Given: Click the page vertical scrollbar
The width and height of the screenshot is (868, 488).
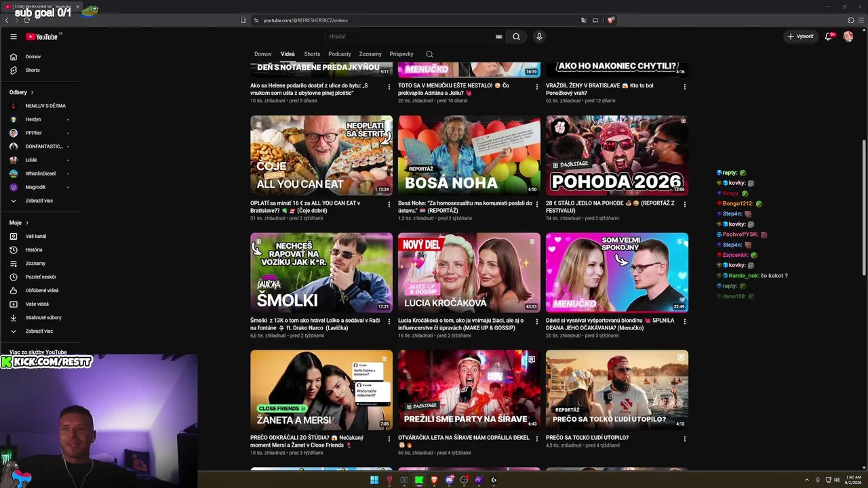Looking at the screenshot, I should (x=864, y=207).
